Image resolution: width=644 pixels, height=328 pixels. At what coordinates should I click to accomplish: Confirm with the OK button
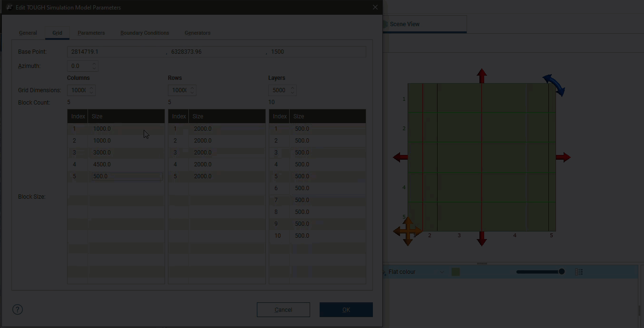346,309
